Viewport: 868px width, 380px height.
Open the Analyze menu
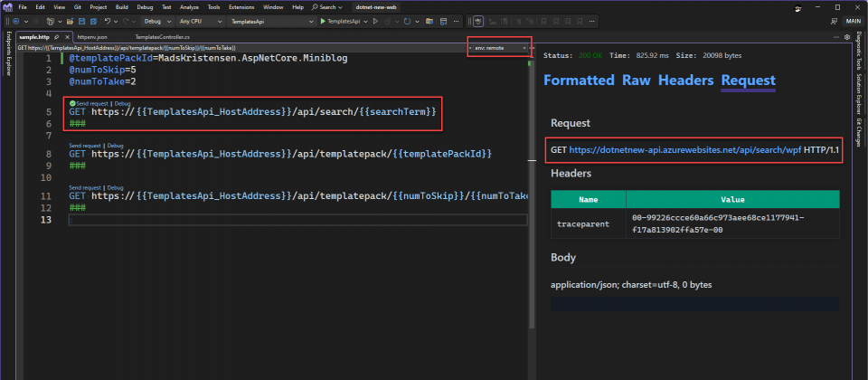tap(190, 7)
